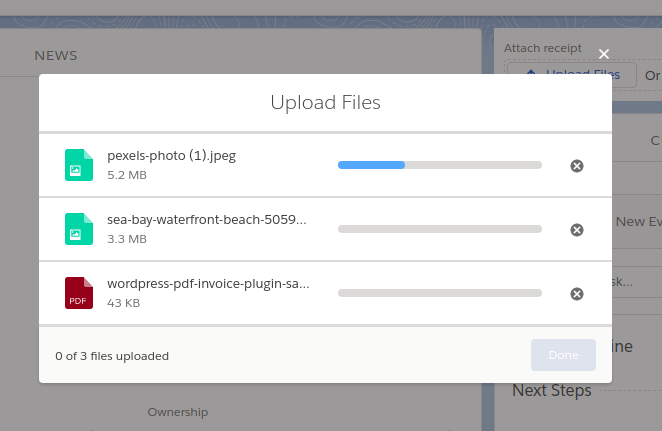The image size is (662, 431).
Task: Select the file name wordpress-pdf-invoice-plugin-sa...
Action: tap(208, 284)
